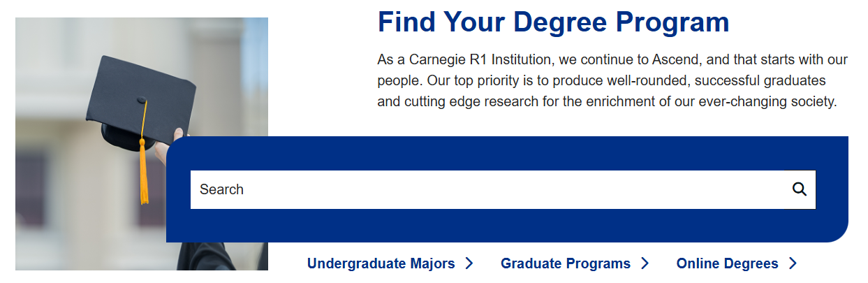Click the arrow next to Graduate Programs
The width and height of the screenshot is (868, 283).
click(x=645, y=263)
